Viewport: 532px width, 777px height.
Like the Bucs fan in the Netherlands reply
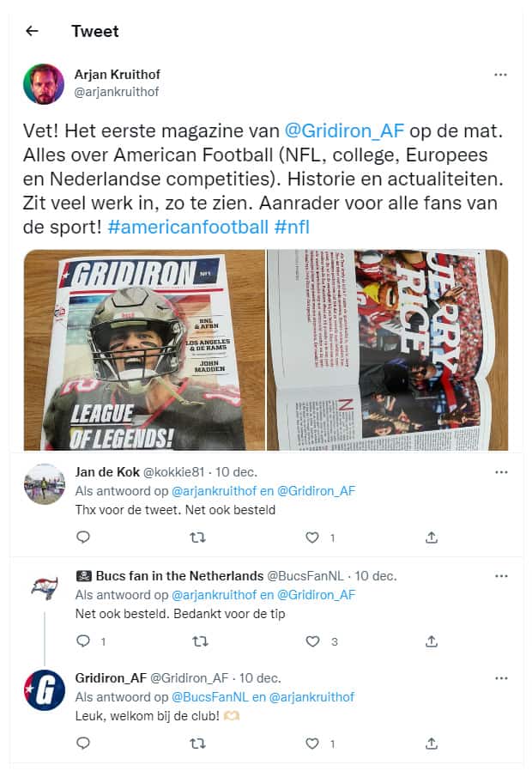click(x=312, y=641)
